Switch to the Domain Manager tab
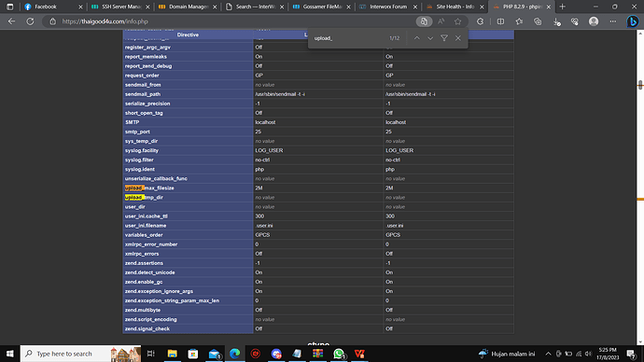Screen dimensions: 644x362 click(187, 7)
